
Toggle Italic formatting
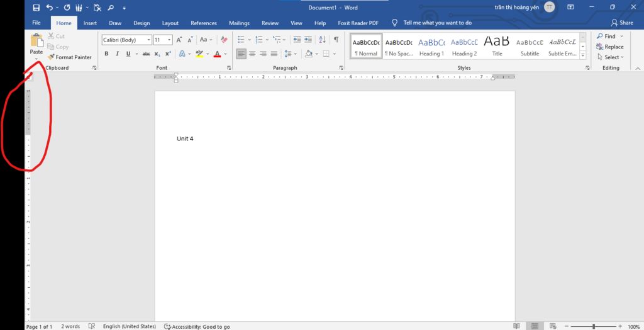[117, 54]
